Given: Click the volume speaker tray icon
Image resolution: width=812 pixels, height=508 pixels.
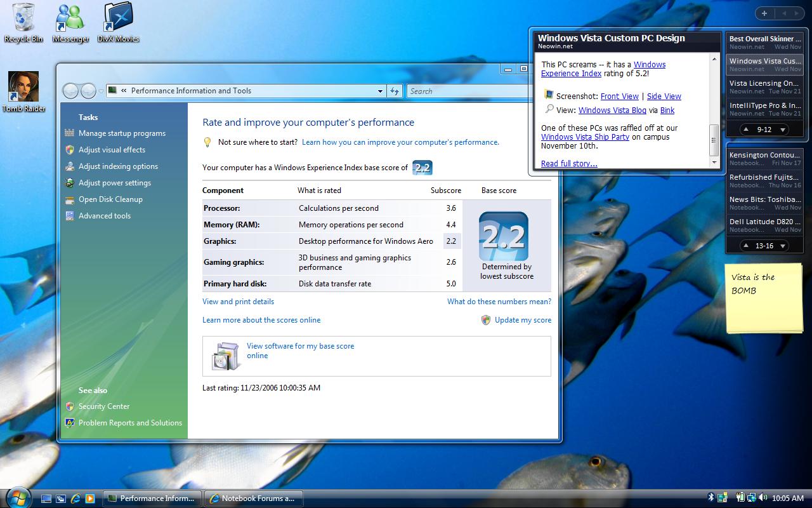Looking at the screenshot, I should (763, 498).
